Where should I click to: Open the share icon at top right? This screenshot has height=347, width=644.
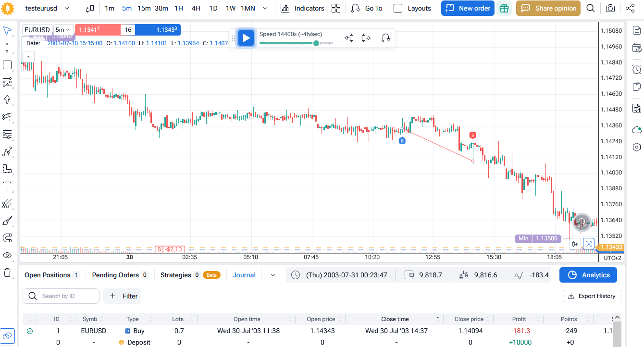pyautogui.click(x=630, y=8)
